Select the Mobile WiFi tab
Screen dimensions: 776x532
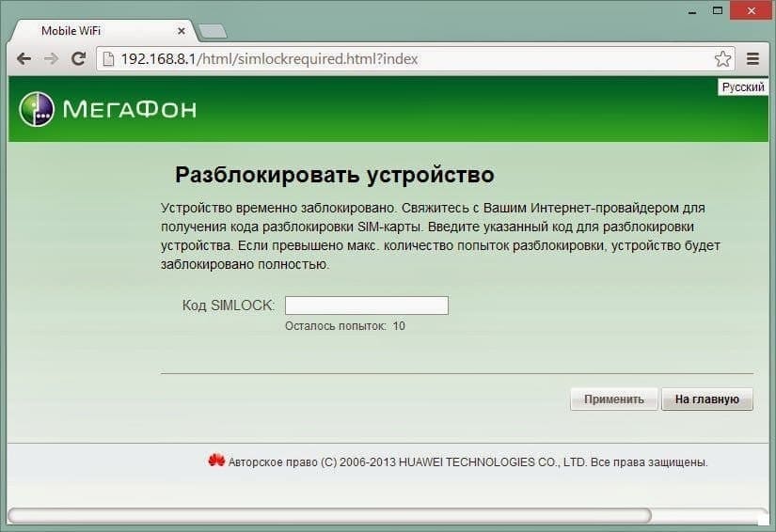click(x=103, y=31)
